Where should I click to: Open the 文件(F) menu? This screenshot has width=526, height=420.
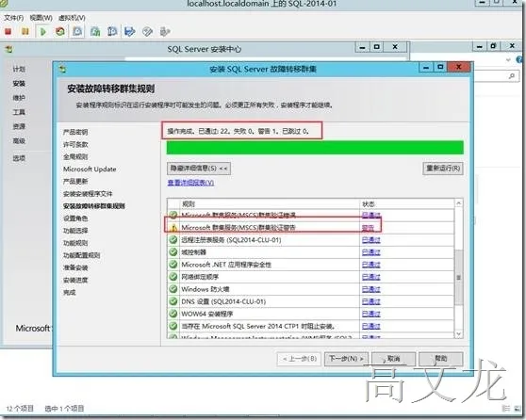tap(14, 18)
